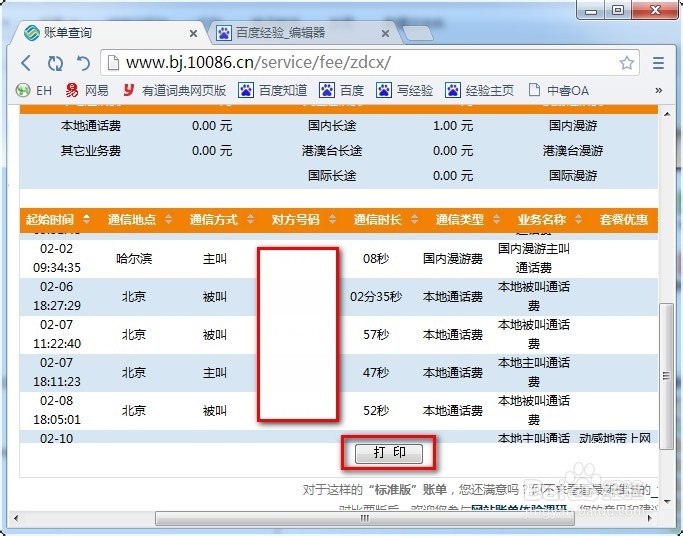Open 经验主页 bookmark
The height and width of the screenshot is (536, 683).
pos(480,91)
